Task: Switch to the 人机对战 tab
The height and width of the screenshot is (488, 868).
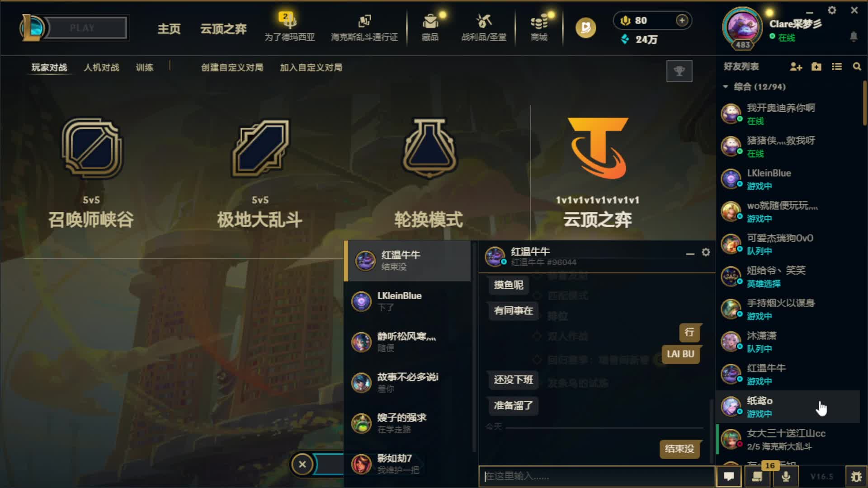Action: 102,67
